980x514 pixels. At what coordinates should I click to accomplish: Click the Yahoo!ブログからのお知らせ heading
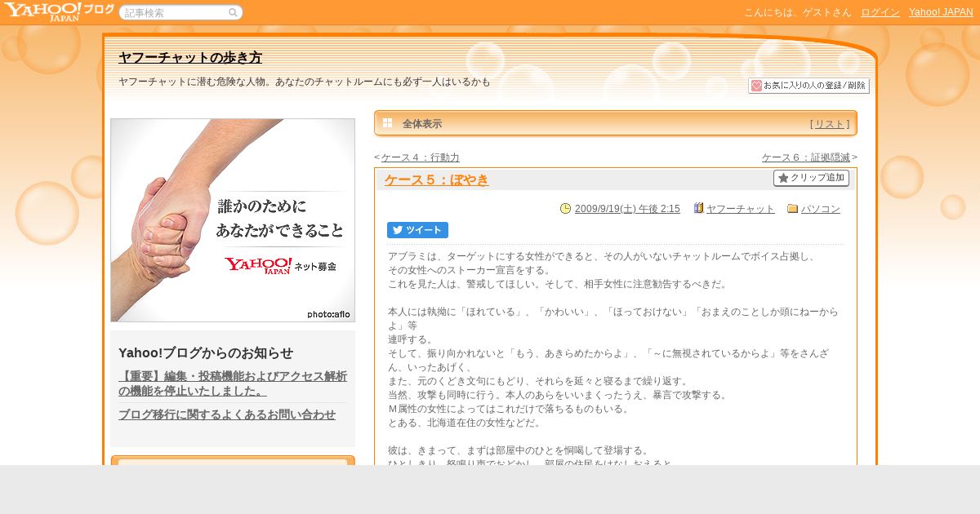point(206,353)
